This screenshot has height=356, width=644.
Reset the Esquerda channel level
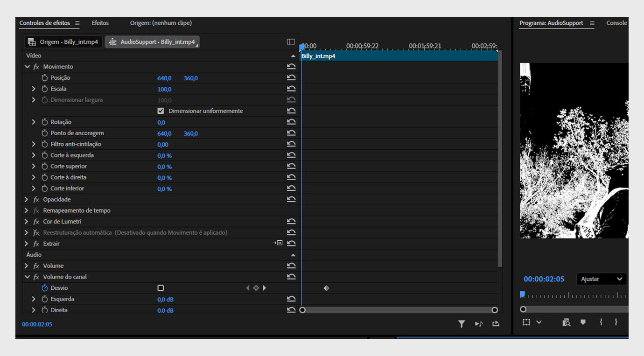click(x=291, y=299)
